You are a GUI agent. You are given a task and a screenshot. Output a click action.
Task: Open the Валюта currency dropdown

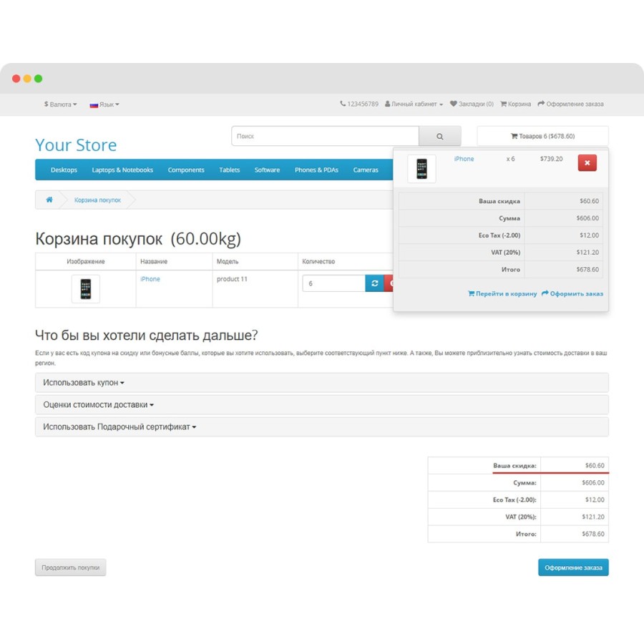[x=60, y=104]
